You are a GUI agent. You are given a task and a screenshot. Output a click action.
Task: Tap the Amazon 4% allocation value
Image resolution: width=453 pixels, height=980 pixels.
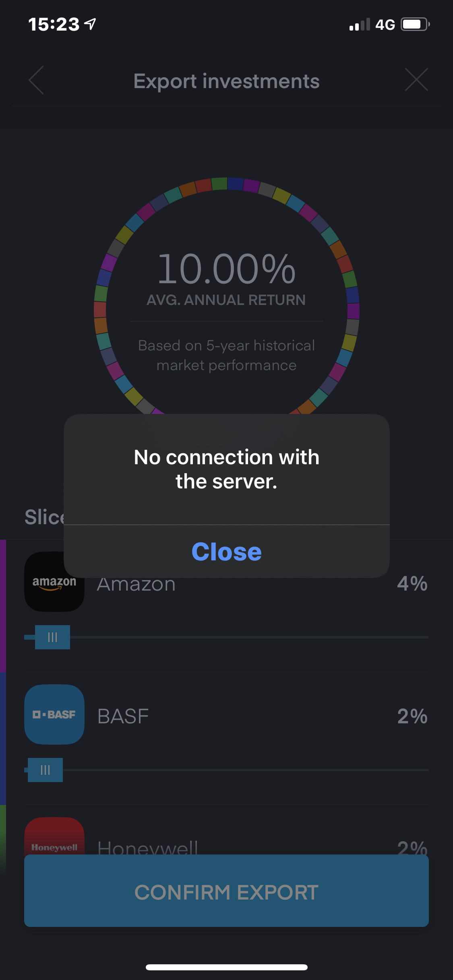pos(412,583)
